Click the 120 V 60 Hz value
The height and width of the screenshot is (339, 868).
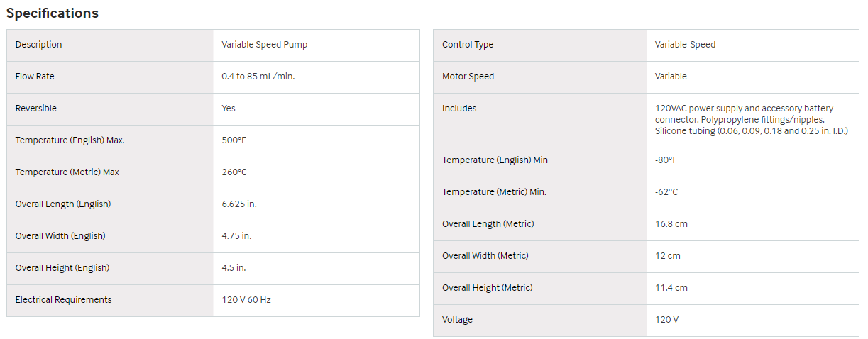246,300
